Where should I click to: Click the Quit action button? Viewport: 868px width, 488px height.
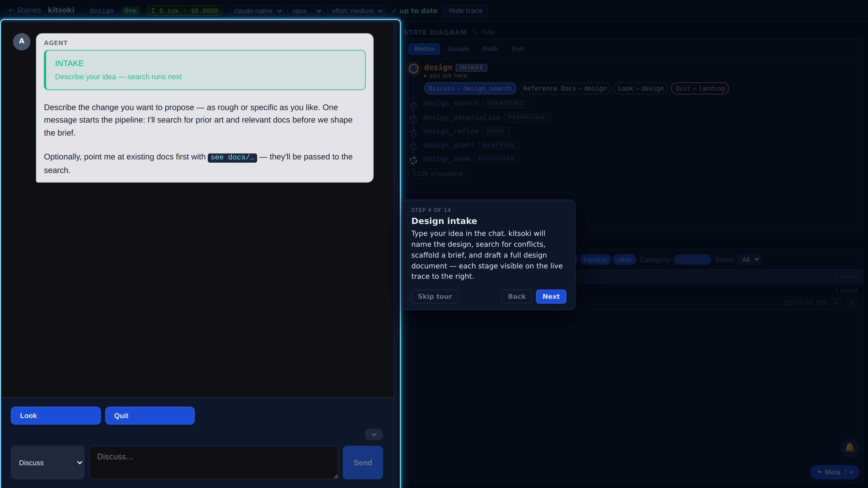click(x=150, y=416)
